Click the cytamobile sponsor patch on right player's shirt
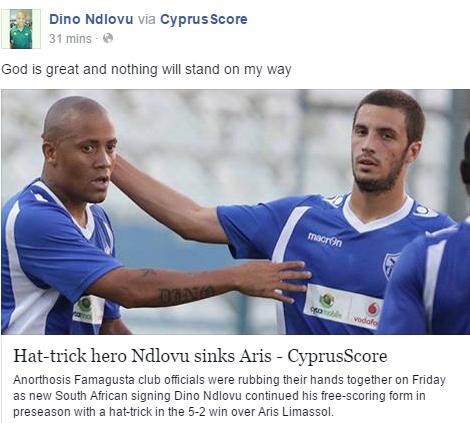The height and width of the screenshot is (423, 470). 327,305
